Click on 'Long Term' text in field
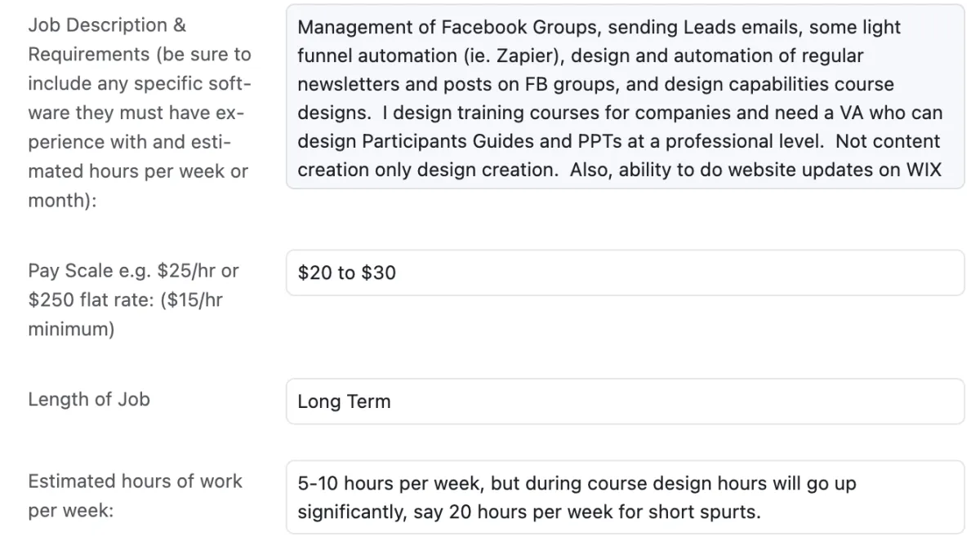This screenshot has height=541, width=980. click(x=344, y=401)
